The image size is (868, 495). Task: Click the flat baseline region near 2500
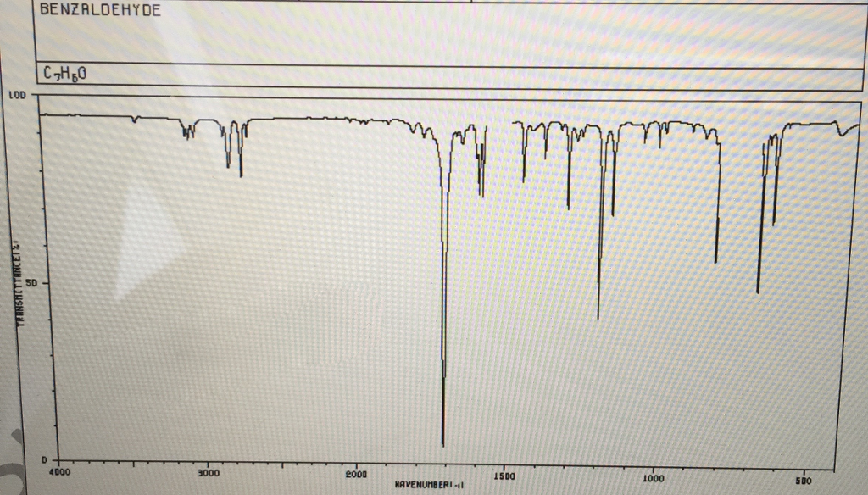point(284,119)
